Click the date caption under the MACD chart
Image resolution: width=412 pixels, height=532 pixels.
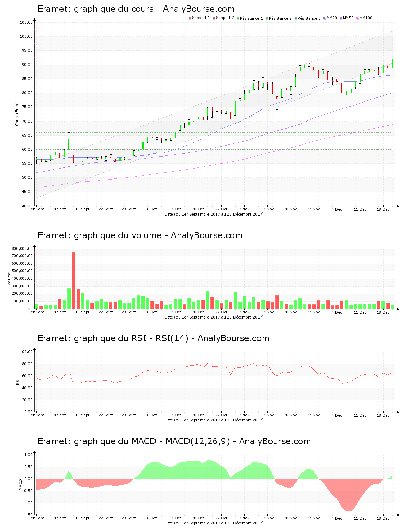[x=214, y=523]
